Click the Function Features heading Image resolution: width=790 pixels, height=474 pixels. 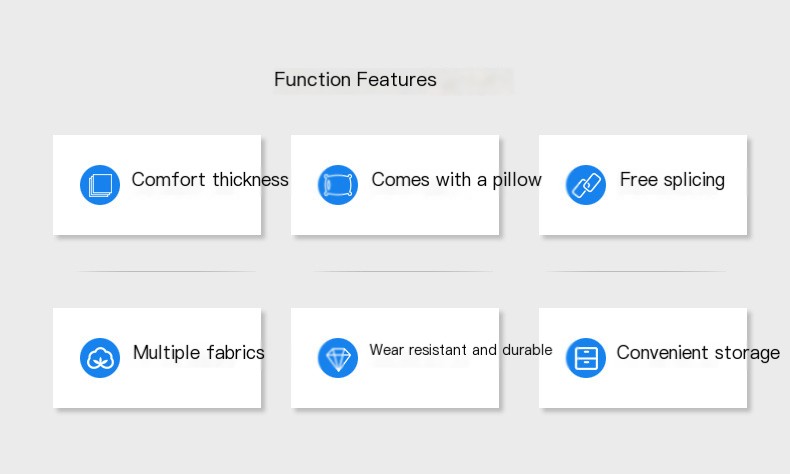tap(355, 80)
